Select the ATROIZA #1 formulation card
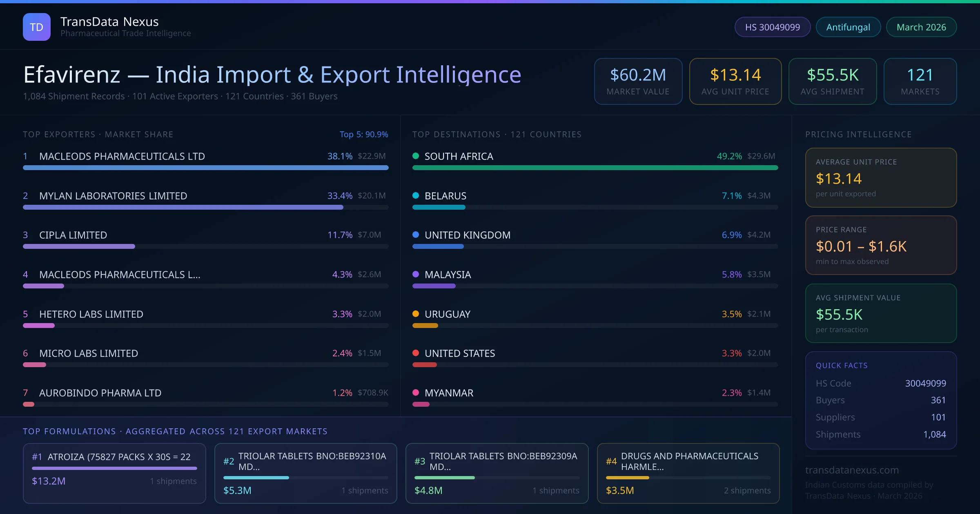The width and height of the screenshot is (980, 514). pos(114,473)
